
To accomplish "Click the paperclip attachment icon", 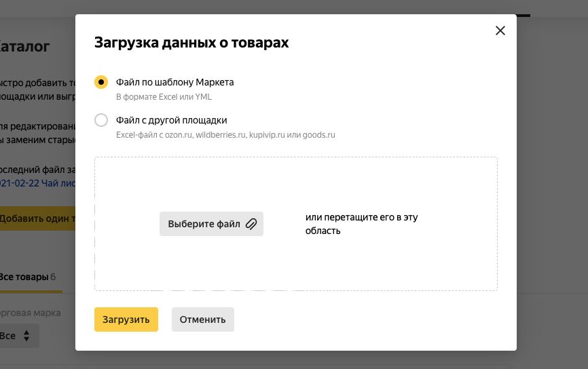I will [x=251, y=224].
